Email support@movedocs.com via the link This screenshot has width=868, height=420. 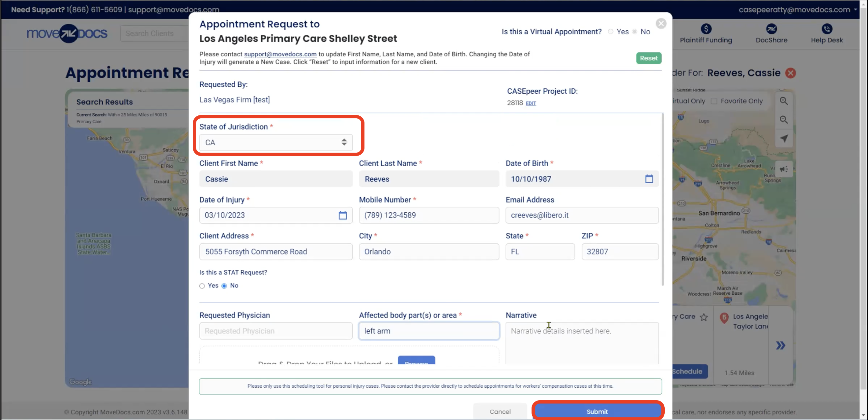point(280,54)
